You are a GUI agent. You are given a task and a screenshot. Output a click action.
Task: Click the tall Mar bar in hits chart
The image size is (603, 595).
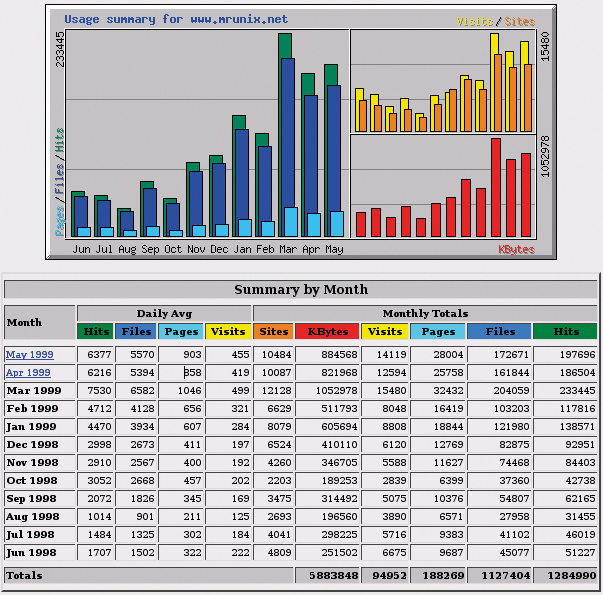pos(287,140)
